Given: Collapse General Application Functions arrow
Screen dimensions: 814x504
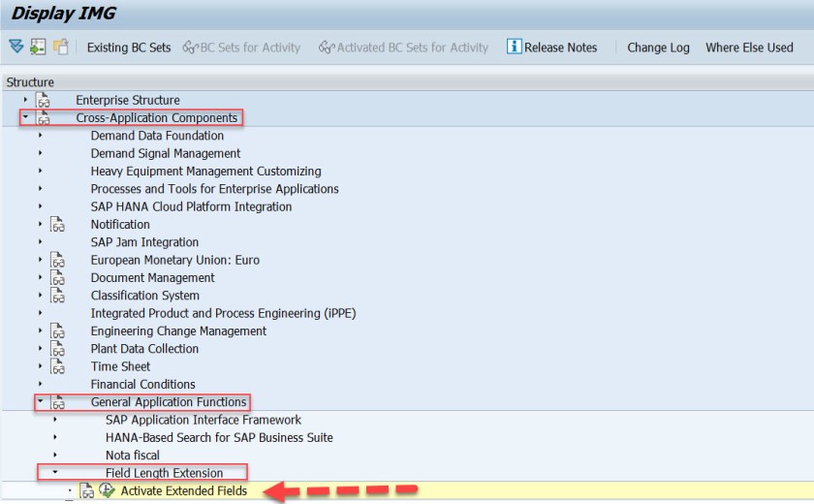Looking at the screenshot, I should 40,400.
